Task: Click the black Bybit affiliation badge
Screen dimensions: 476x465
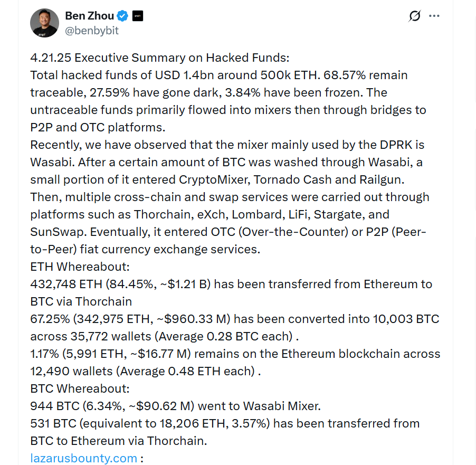Action: point(137,16)
